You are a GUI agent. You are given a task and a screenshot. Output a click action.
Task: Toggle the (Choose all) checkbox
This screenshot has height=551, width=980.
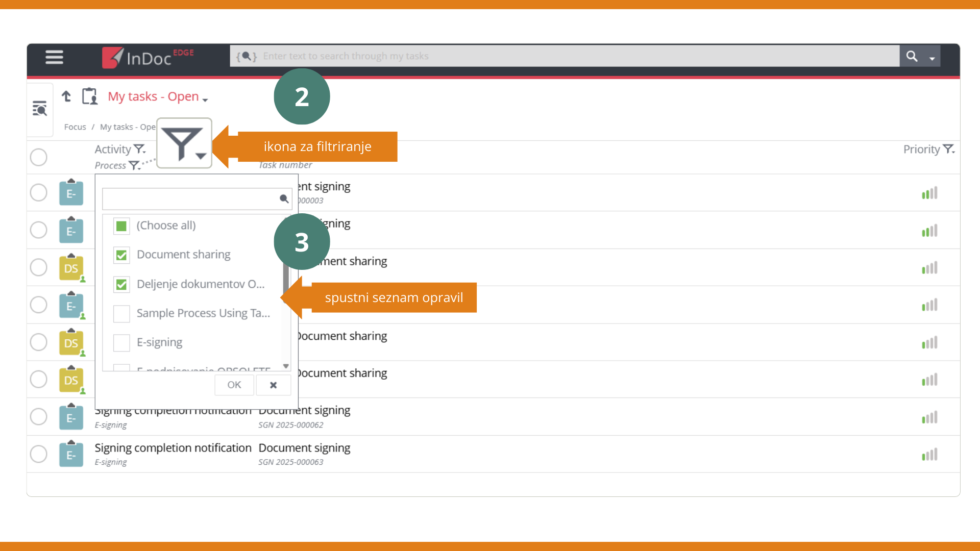coord(121,226)
